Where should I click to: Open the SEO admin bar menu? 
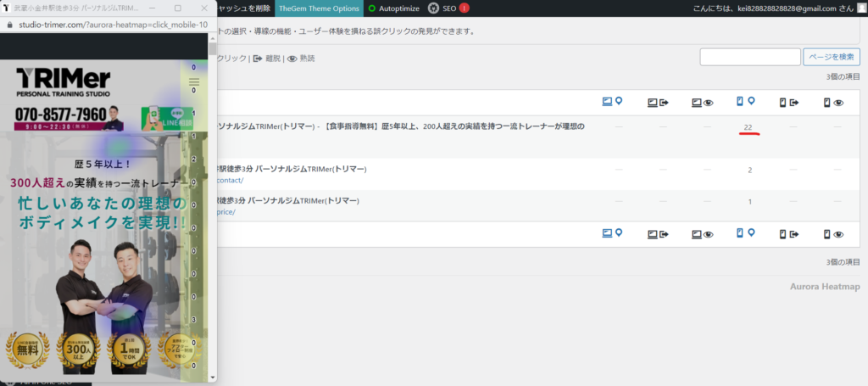pos(449,8)
